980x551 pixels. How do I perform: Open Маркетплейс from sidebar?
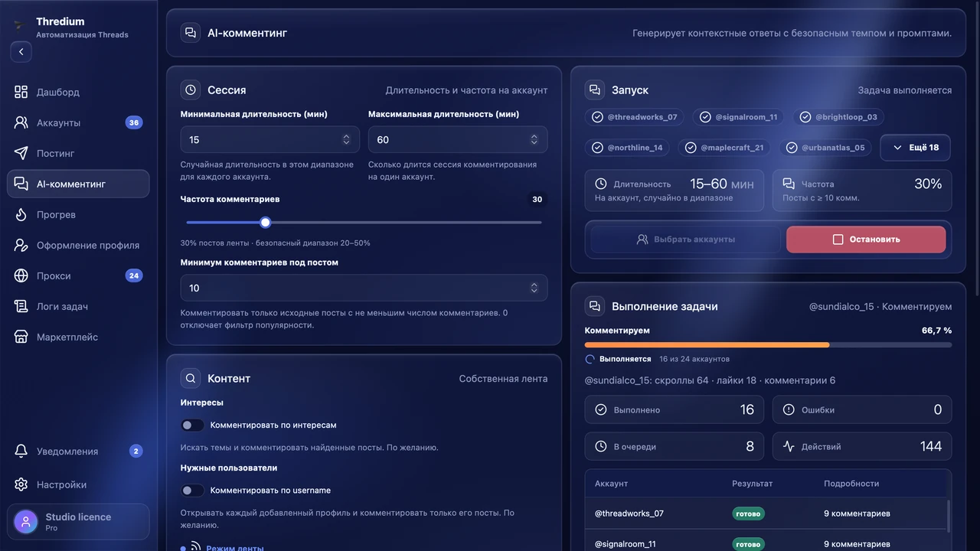[78, 337]
